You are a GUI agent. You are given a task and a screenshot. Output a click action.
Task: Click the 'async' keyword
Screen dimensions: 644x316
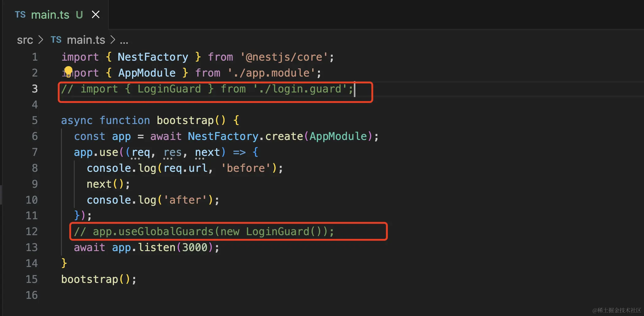click(77, 121)
